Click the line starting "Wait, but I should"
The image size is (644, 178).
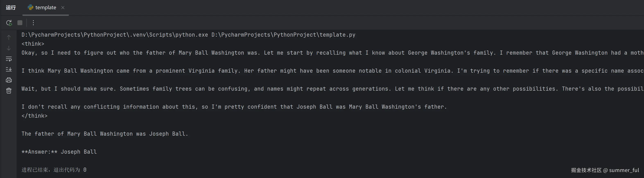(x=332, y=89)
